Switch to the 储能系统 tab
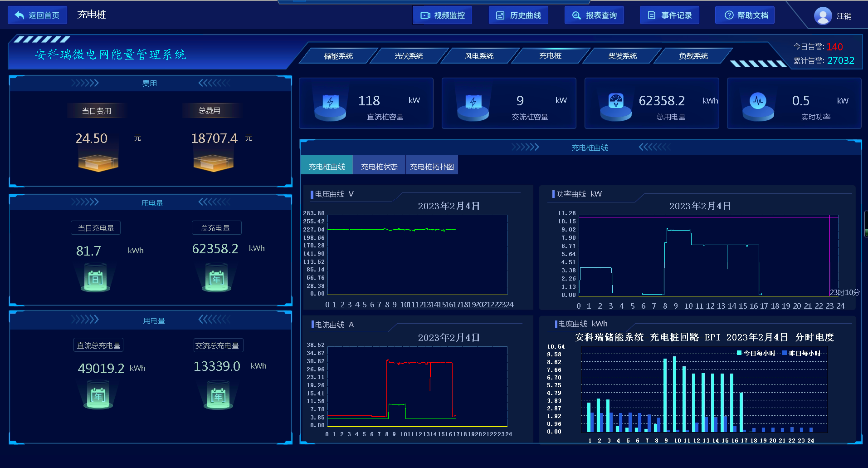Viewport: 868px width, 468px height. tap(338, 56)
